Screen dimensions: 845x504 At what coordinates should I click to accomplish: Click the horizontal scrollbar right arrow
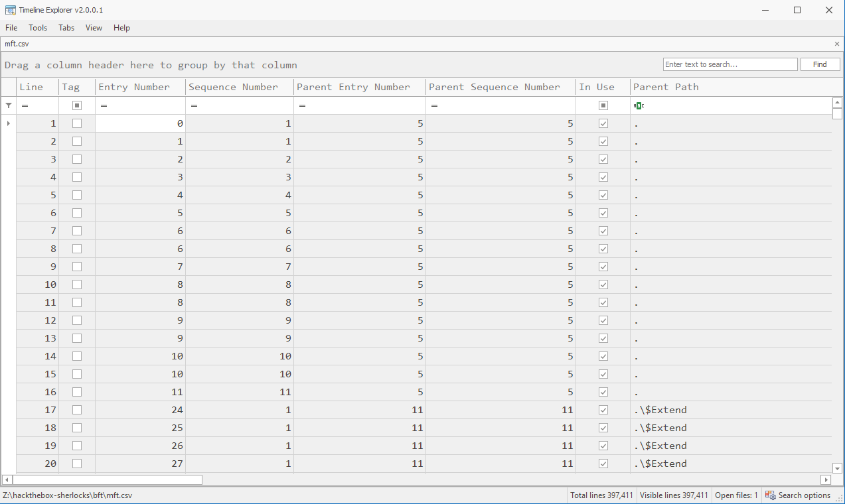(x=826, y=479)
